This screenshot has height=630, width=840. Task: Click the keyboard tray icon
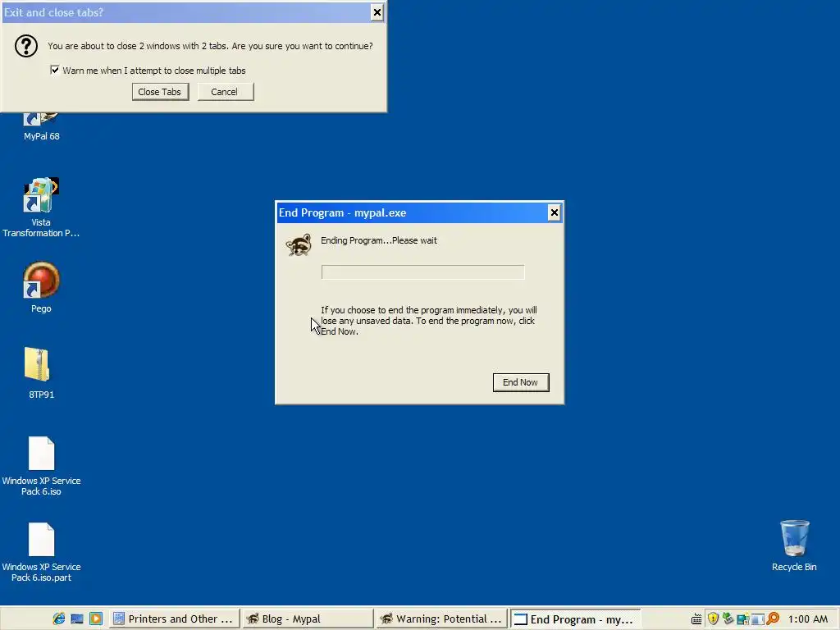click(x=696, y=619)
